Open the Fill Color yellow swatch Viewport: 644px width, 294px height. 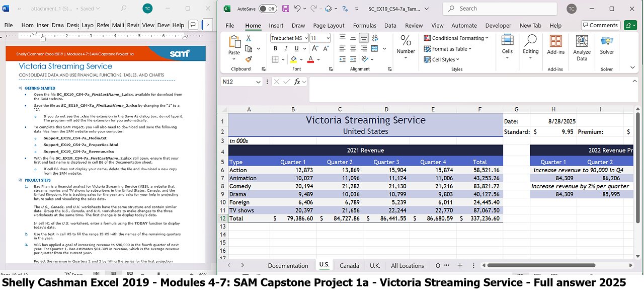[x=294, y=59]
